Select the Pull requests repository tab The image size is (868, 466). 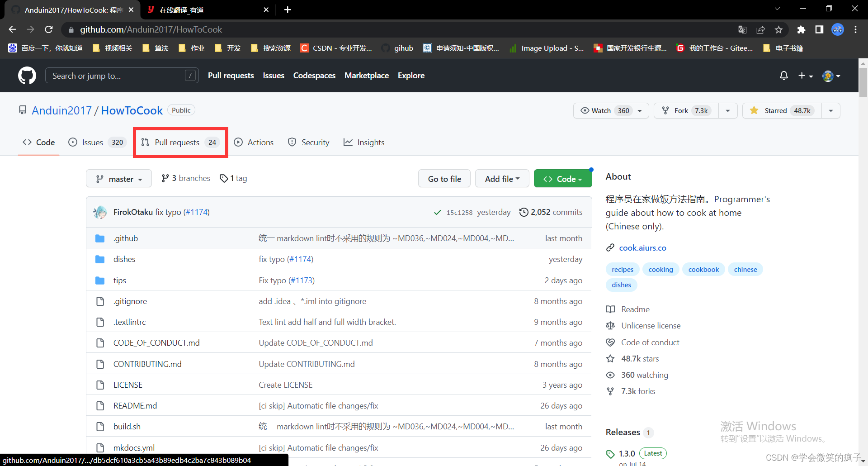point(180,142)
